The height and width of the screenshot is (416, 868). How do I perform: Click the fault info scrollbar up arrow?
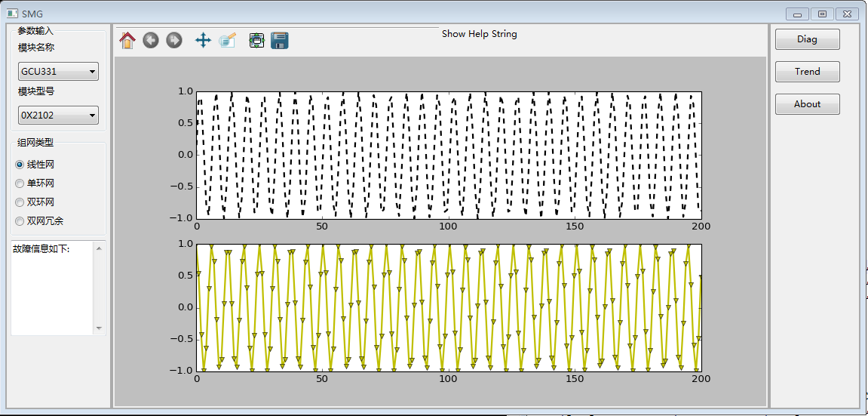coord(99,248)
